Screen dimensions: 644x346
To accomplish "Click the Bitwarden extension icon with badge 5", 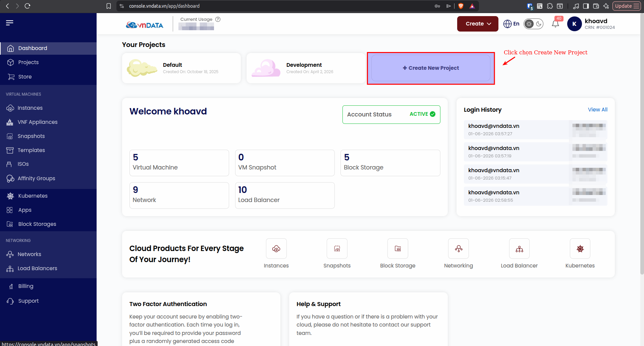I will click(x=530, y=6).
